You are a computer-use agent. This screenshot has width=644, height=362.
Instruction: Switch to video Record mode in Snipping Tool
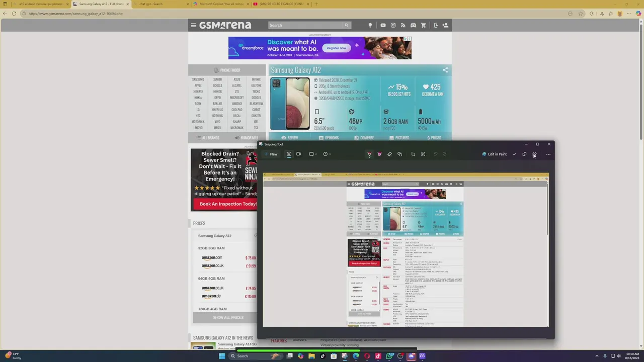tap(298, 154)
